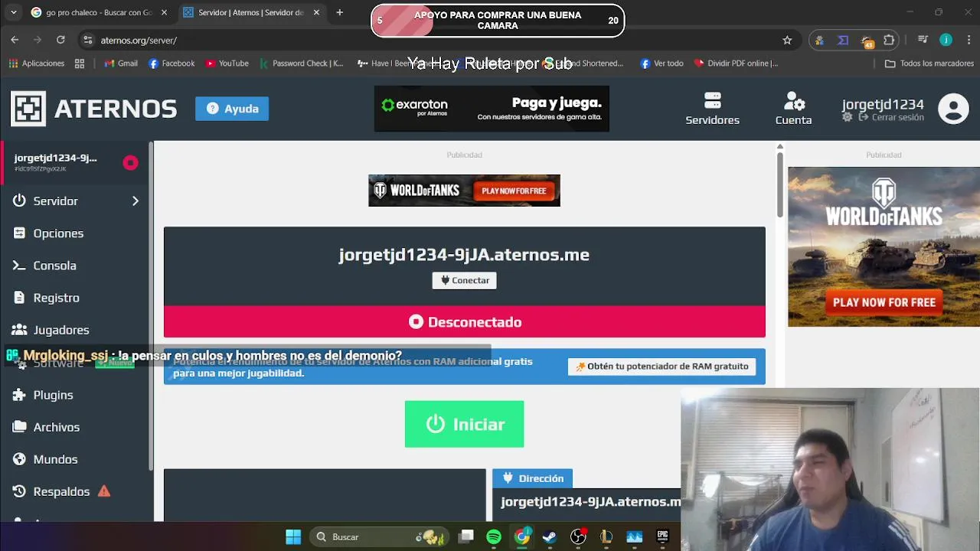Open Task View in the taskbar
This screenshot has height=551, width=980.
(x=465, y=537)
